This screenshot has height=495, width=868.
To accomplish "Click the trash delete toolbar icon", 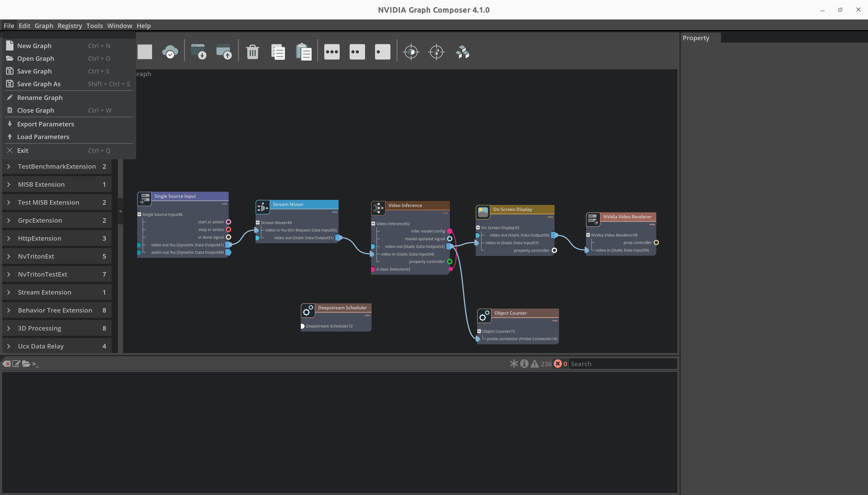I will [x=252, y=52].
